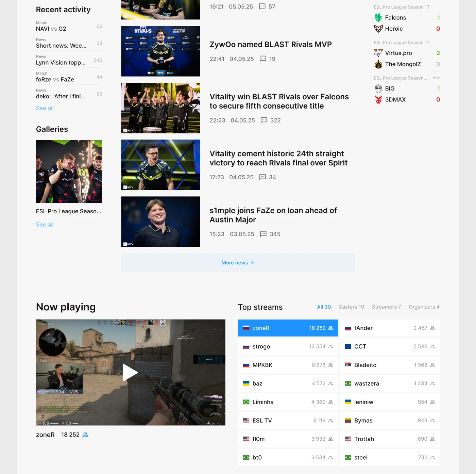This screenshot has width=476, height=474.
Task: Select the steel stream row
Action: click(x=390, y=458)
